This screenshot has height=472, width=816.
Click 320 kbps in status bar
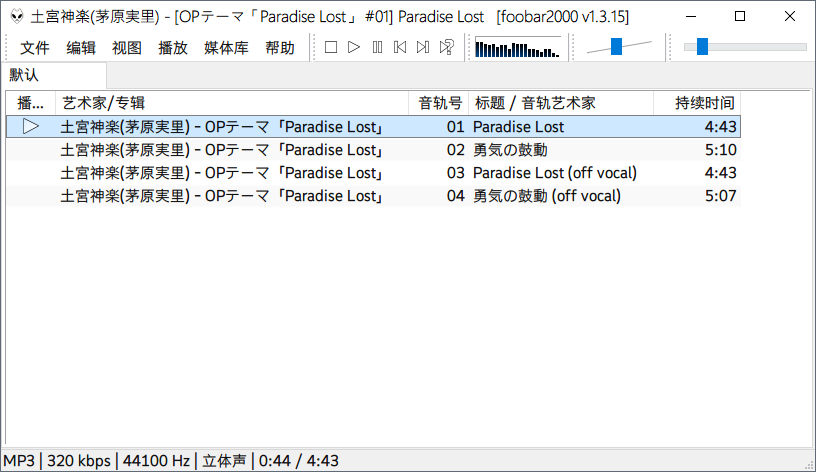pos(79,461)
